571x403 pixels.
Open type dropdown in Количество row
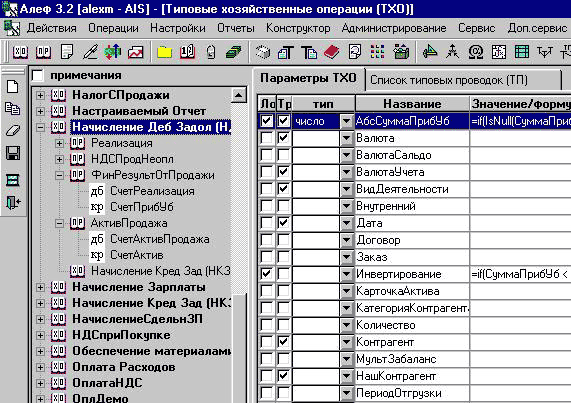[x=347, y=325]
